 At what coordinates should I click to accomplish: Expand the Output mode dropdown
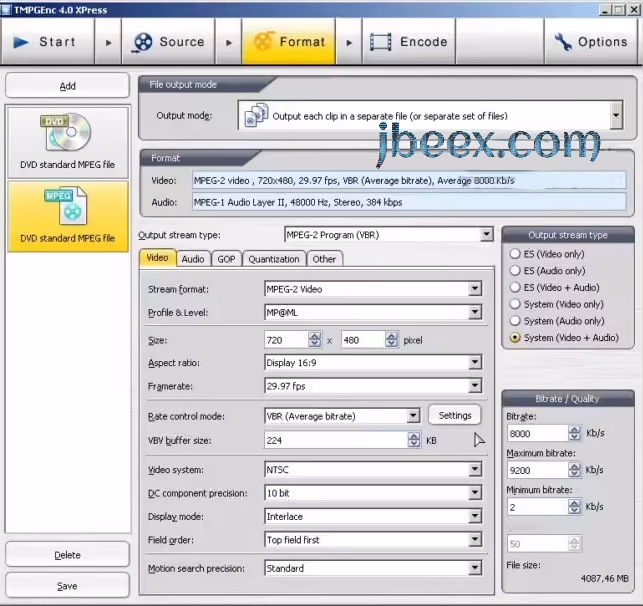click(x=616, y=115)
